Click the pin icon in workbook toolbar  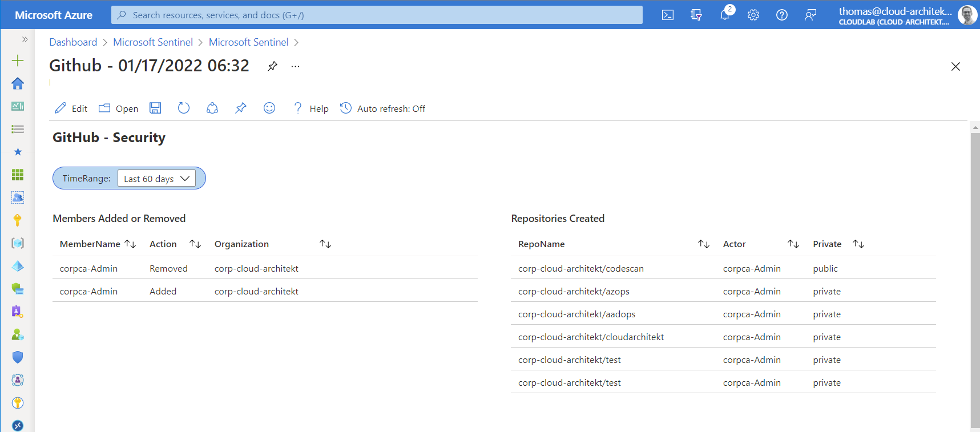241,108
